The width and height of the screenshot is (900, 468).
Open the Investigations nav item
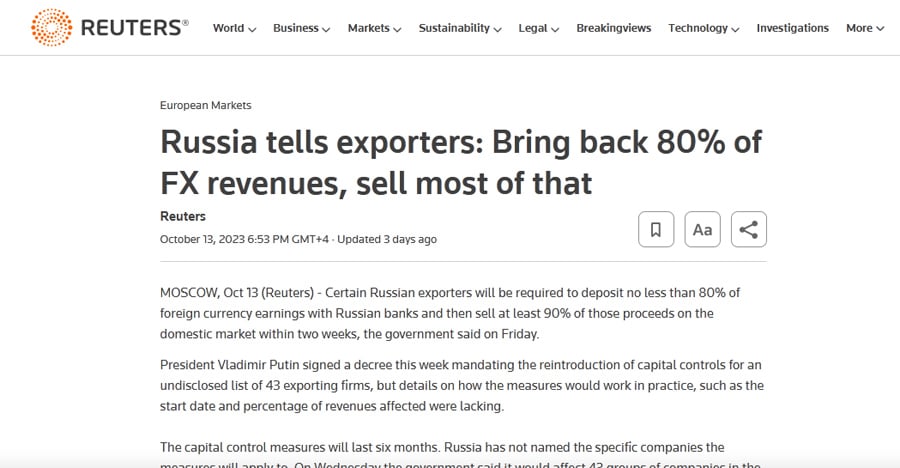793,28
